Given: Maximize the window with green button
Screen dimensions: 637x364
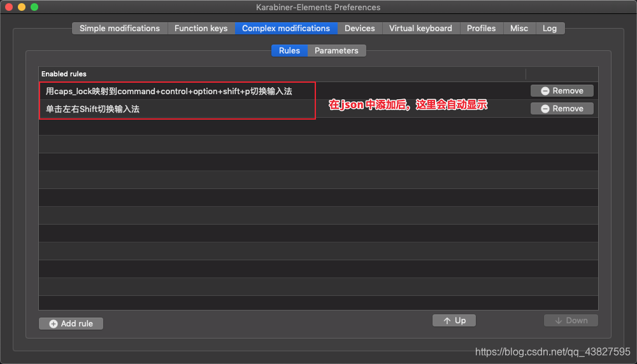Looking at the screenshot, I should point(34,7).
